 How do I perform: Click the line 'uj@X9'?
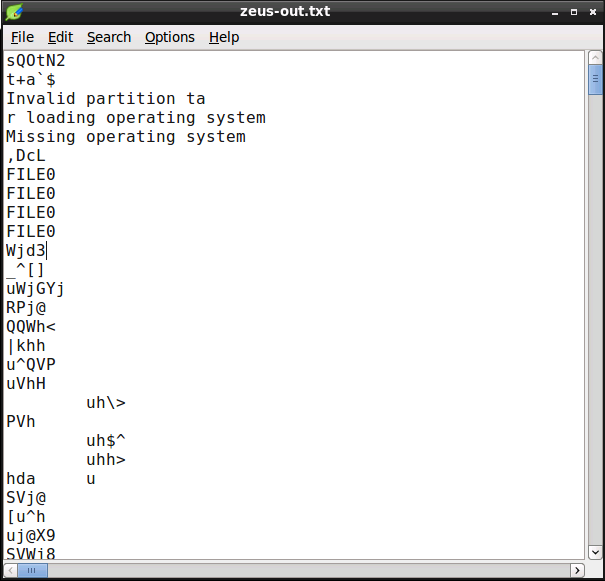pos(31,535)
